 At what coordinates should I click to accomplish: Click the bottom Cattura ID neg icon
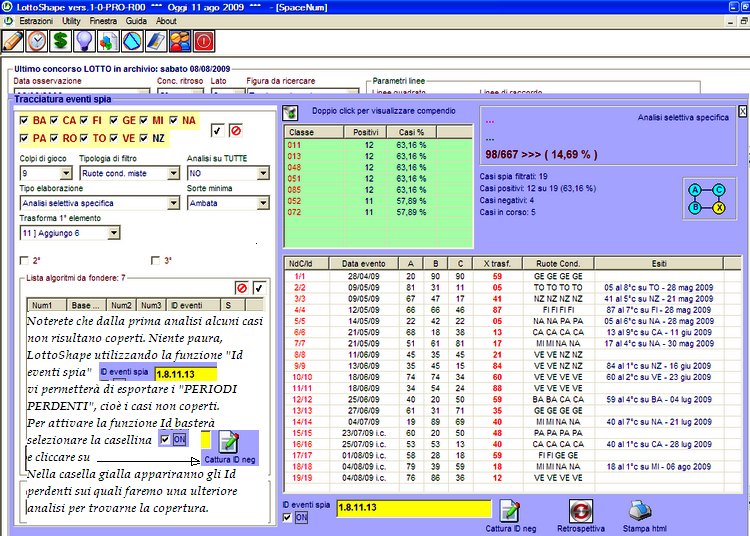click(510, 511)
